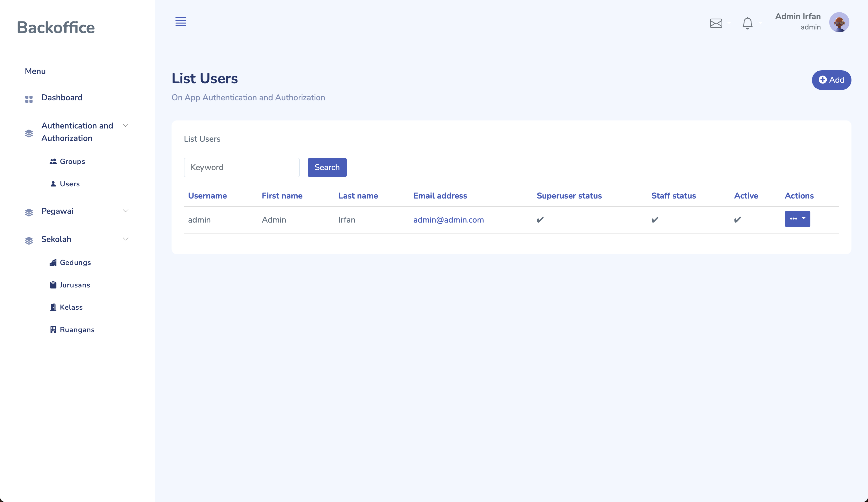Screen dimensions: 868x502
Task: Click the hamburger menu toggle icon
Action: [x=181, y=22]
